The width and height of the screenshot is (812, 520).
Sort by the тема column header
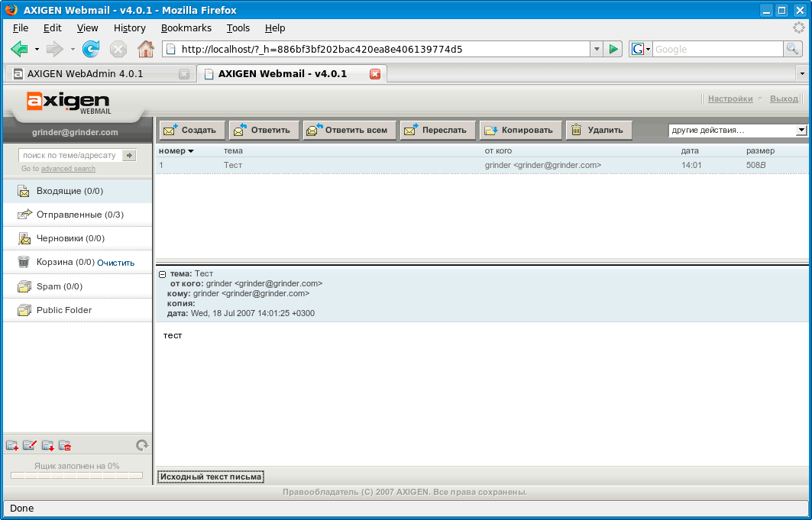[233, 150]
